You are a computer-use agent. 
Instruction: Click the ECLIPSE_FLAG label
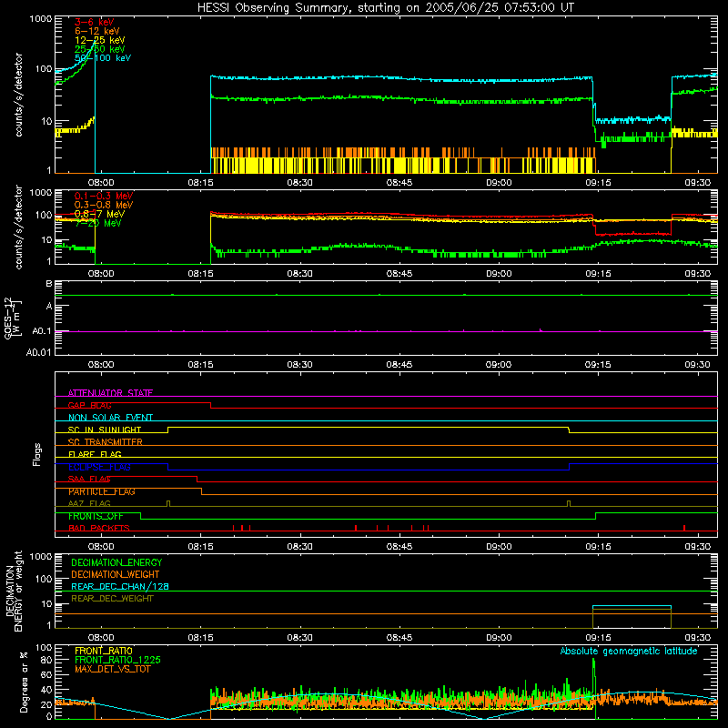click(x=99, y=467)
